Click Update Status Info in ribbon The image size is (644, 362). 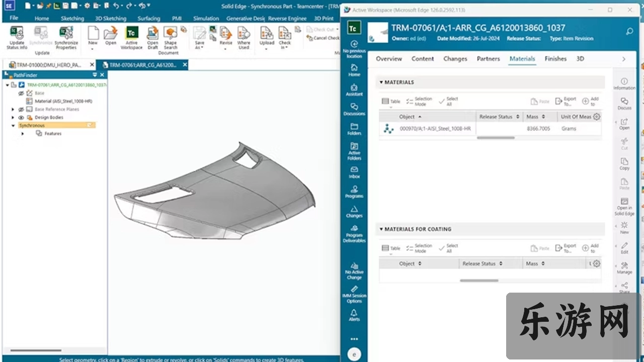pos(17,38)
